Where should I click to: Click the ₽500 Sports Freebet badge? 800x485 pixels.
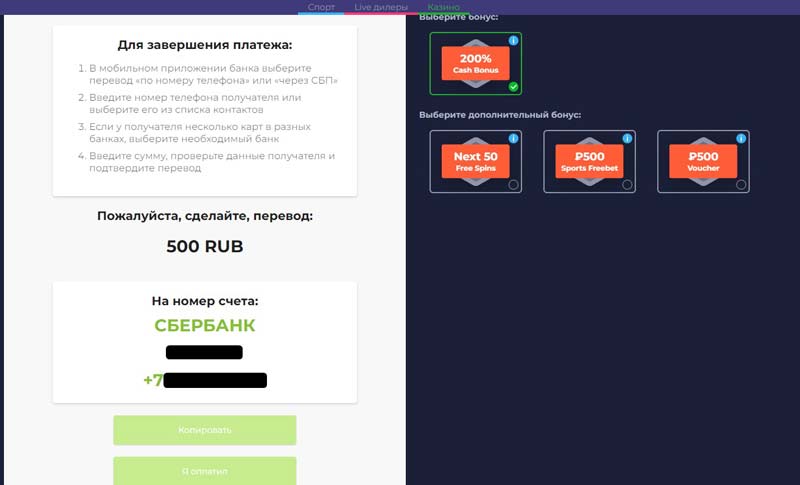[x=589, y=161]
